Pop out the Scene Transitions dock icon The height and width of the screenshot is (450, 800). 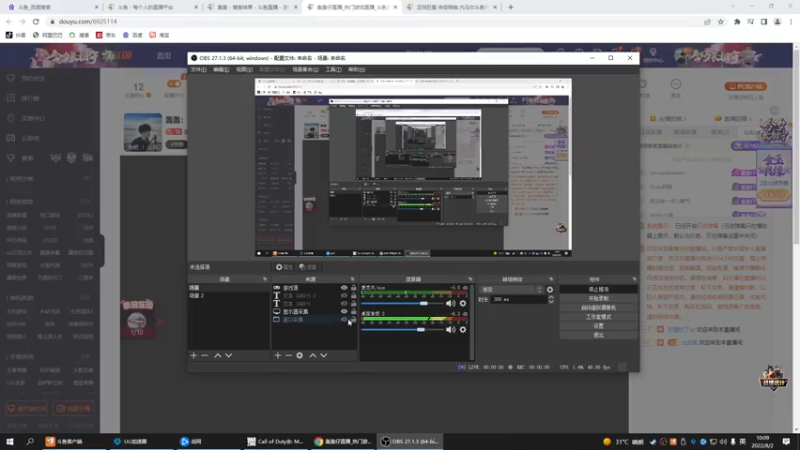pyautogui.click(x=551, y=279)
